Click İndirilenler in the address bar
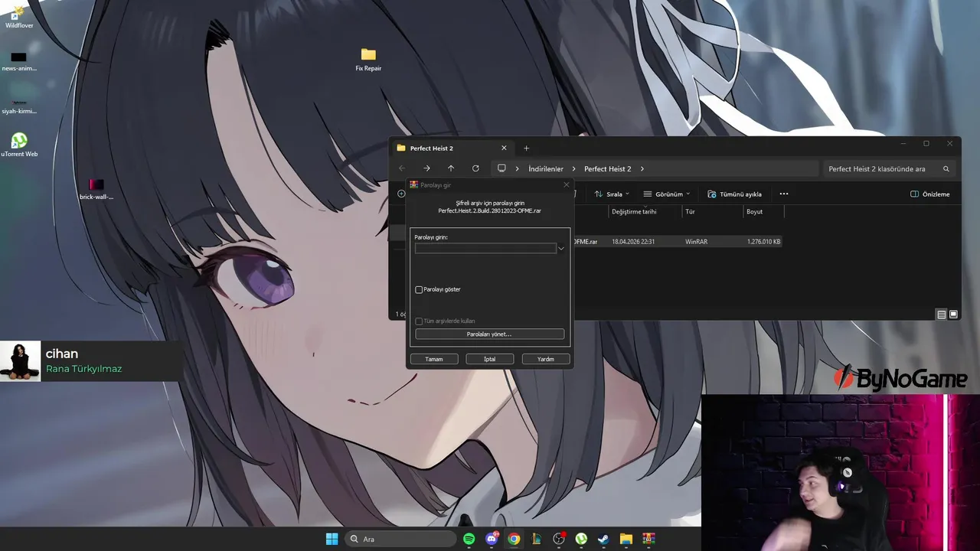The image size is (980, 551). (546, 169)
